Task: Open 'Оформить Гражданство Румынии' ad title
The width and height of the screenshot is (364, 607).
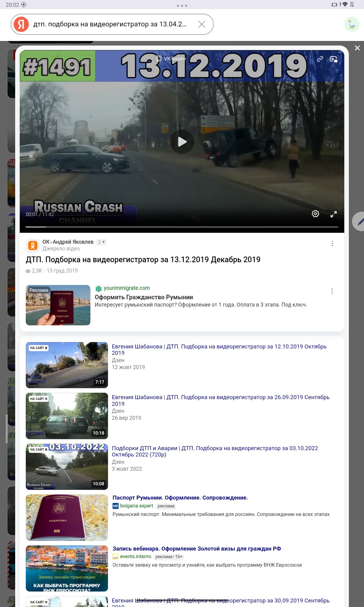Action: tap(144, 297)
